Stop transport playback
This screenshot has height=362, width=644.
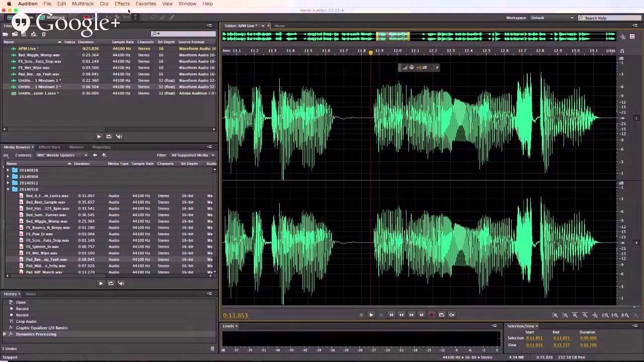(361, 315)
